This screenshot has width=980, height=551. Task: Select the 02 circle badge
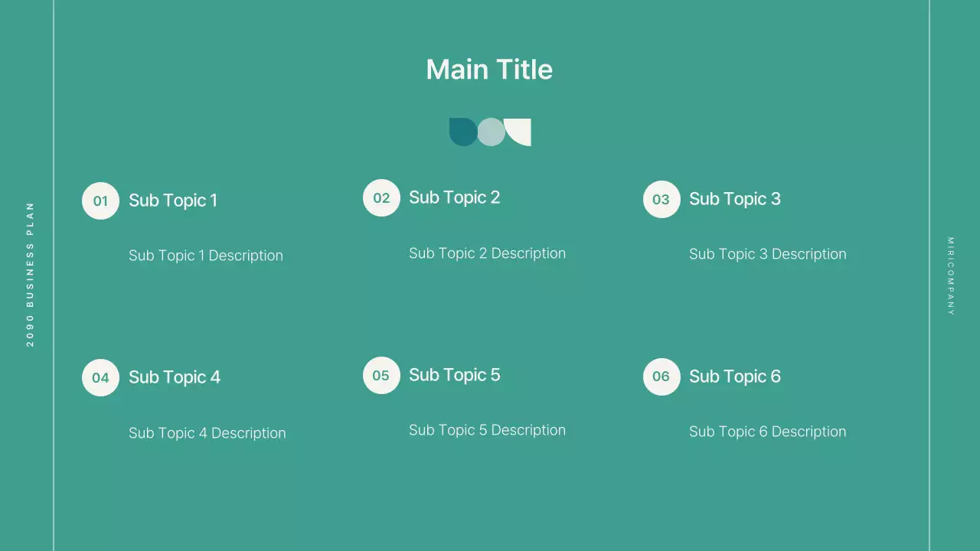[x=381, y=198]
